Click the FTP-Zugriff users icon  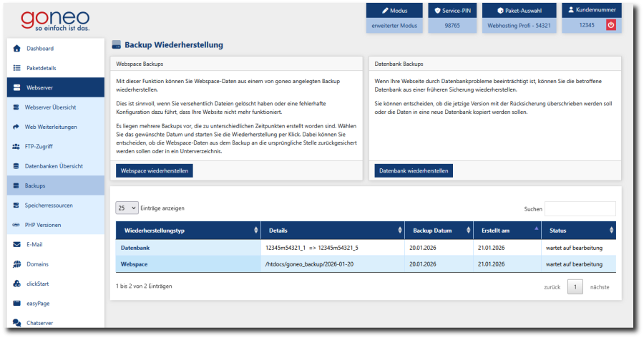(16, 146)
